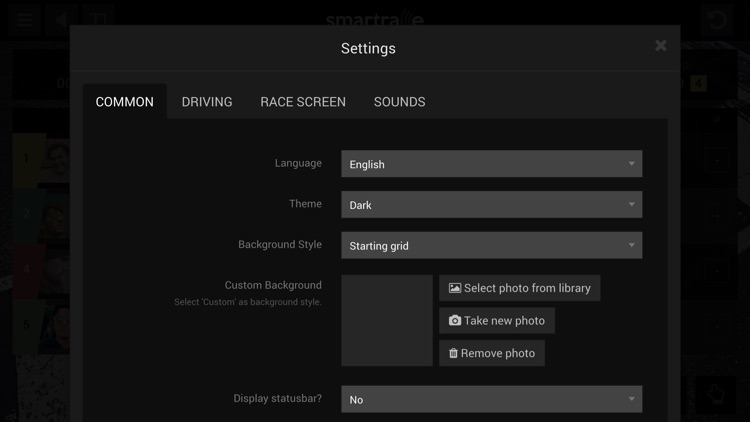Viewport: 750px width, 422px height.
Task: Click the custom background preview thumbnail
Action: [x=386, y=321]
